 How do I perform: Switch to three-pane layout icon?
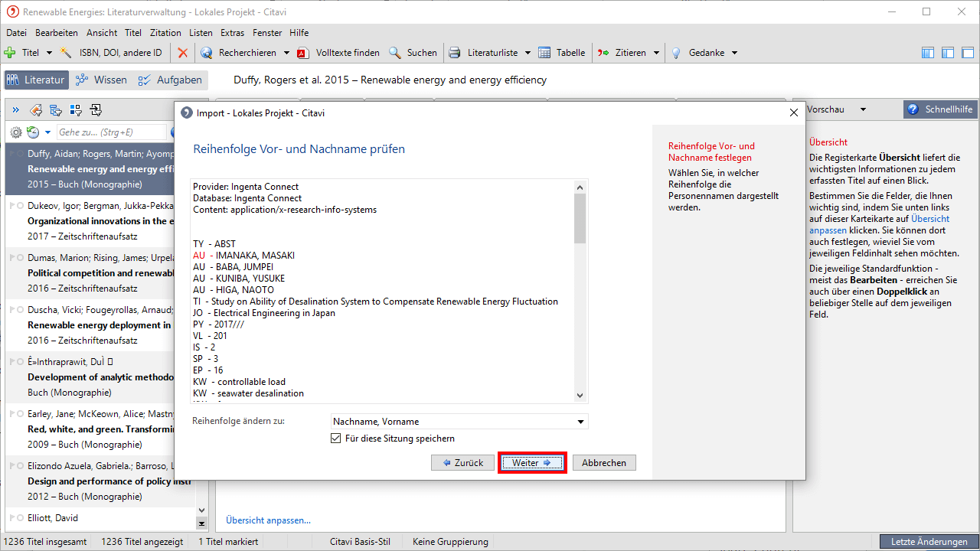point(928,53)
